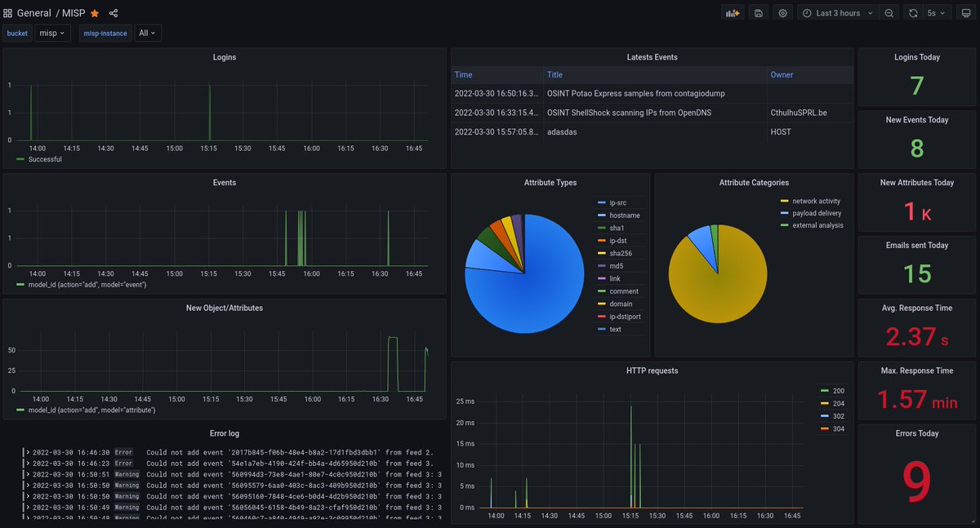Click the Emails sent Today value 15

click(918, 274)
